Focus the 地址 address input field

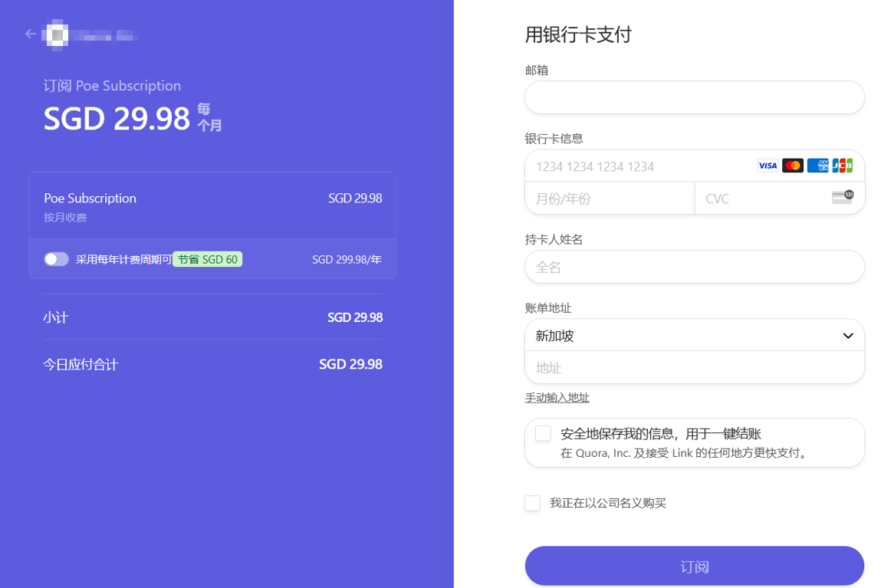point(695,368)
